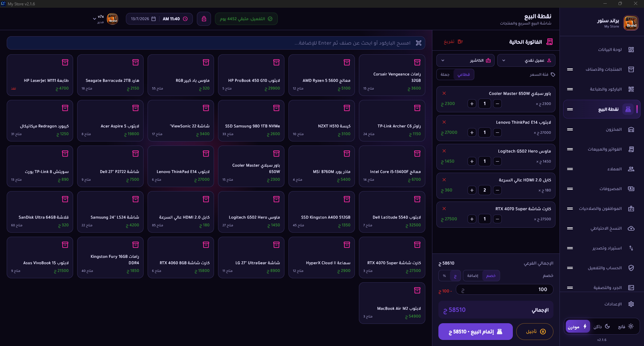Click the المصروفات expenses icon in sidebar
This screenshot has height=346, width=644.
[x=631, y=189]
